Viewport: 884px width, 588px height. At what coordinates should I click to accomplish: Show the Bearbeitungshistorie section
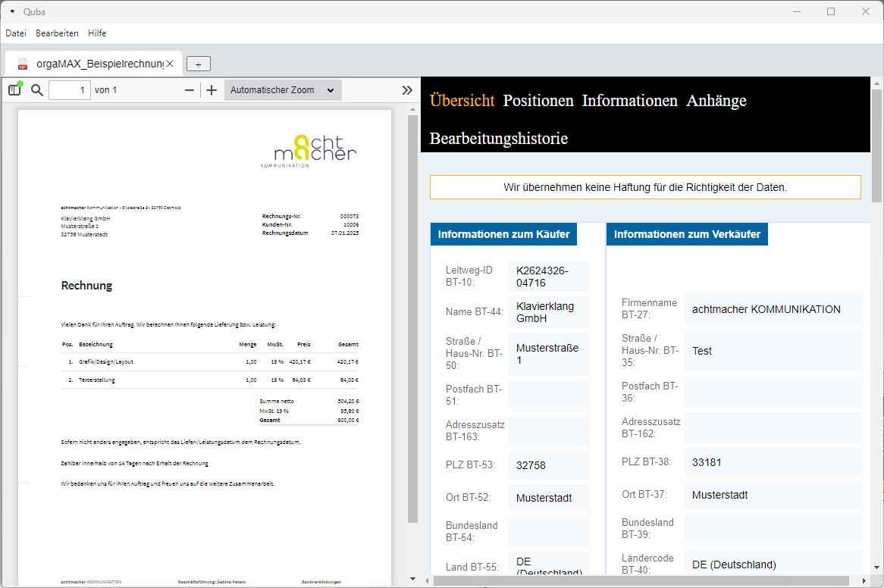point(498,139)
